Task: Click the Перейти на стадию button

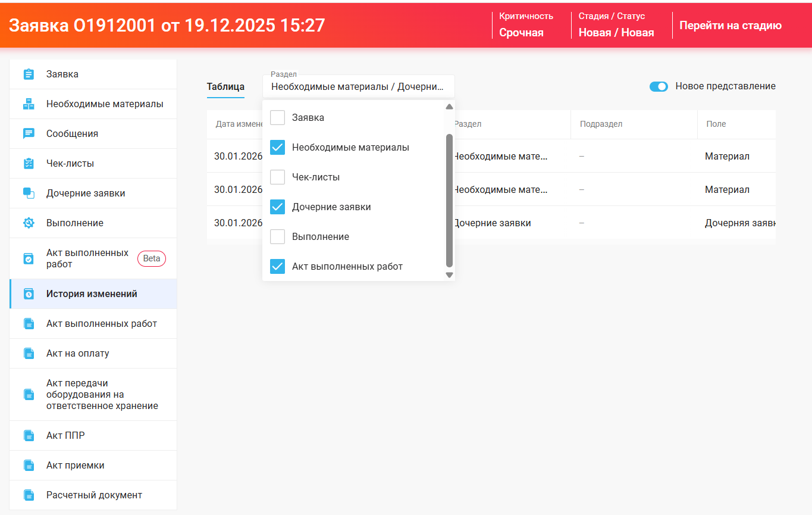Action: click(731, 26)
